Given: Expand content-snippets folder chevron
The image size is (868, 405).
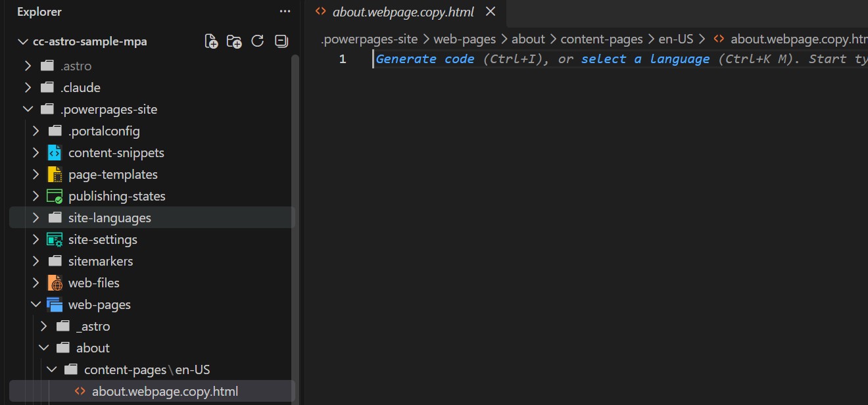Looking at the screenshot, I should click(x=36, y=153).
